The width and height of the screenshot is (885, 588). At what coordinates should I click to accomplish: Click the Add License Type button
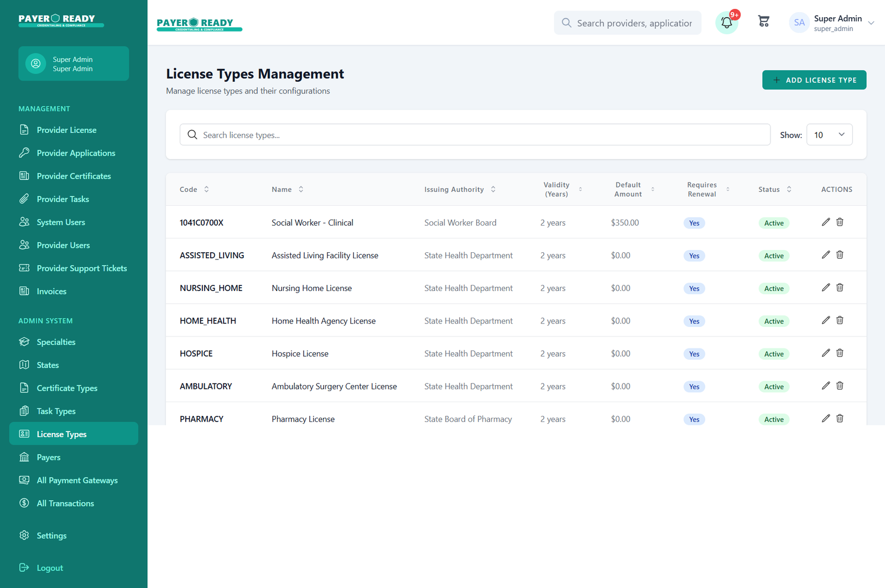pyautogui.click(x=814, y=80)
